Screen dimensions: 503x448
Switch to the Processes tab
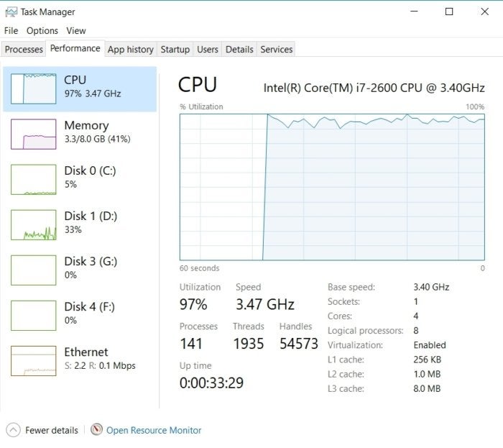[24, 50]
